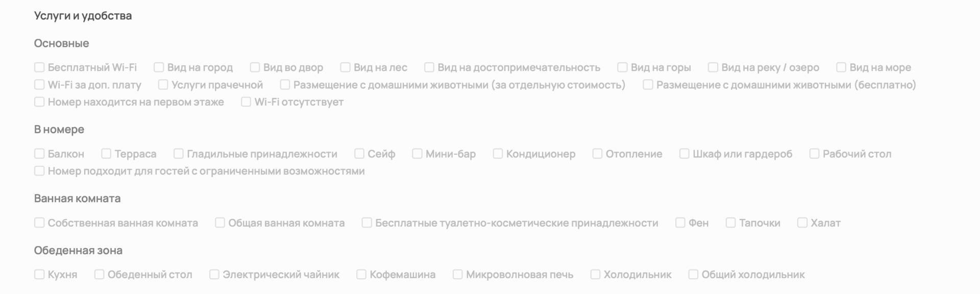Viewport: 980px width, 294px height.
Task: Enable Услуги прачечной checkbox
Action: tap(163, 85)
